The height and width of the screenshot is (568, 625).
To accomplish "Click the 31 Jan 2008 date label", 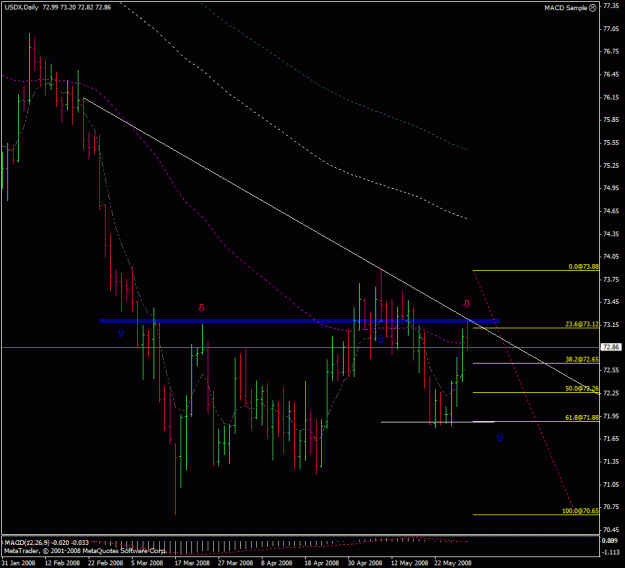I will 18,563.
